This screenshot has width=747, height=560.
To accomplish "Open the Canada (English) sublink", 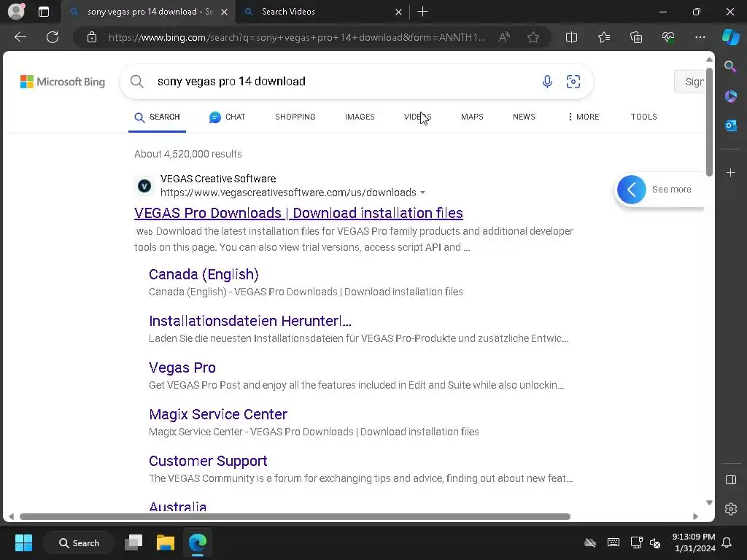I will click(204, 274).
